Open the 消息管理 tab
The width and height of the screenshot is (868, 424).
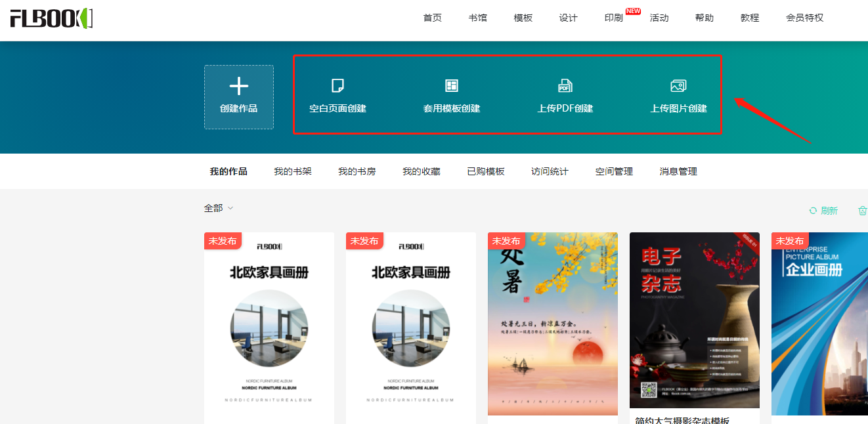coord(679,171)
